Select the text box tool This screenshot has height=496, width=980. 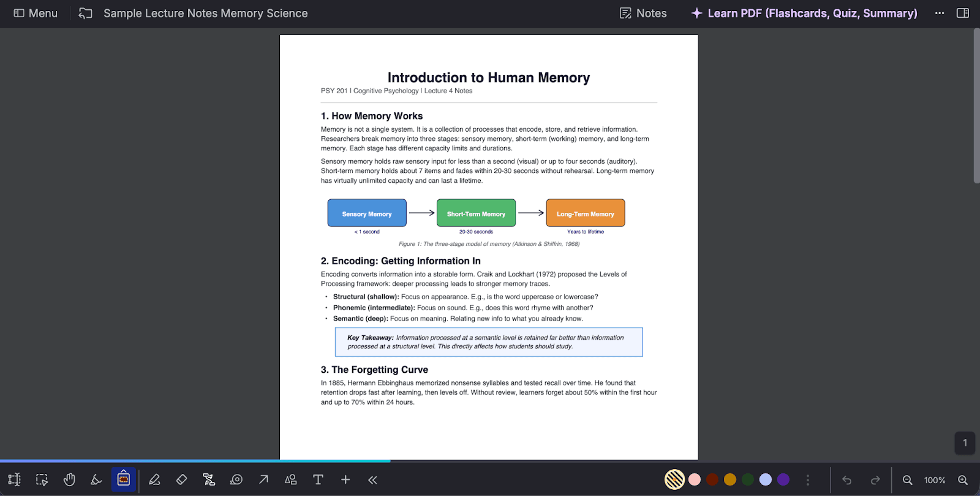click(318, 479)
